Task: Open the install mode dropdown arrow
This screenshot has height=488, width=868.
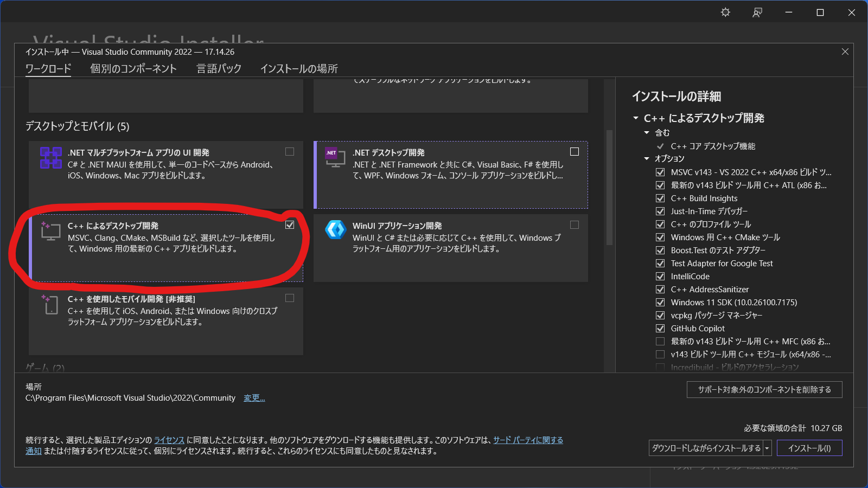Action: (x=767, y=448)
